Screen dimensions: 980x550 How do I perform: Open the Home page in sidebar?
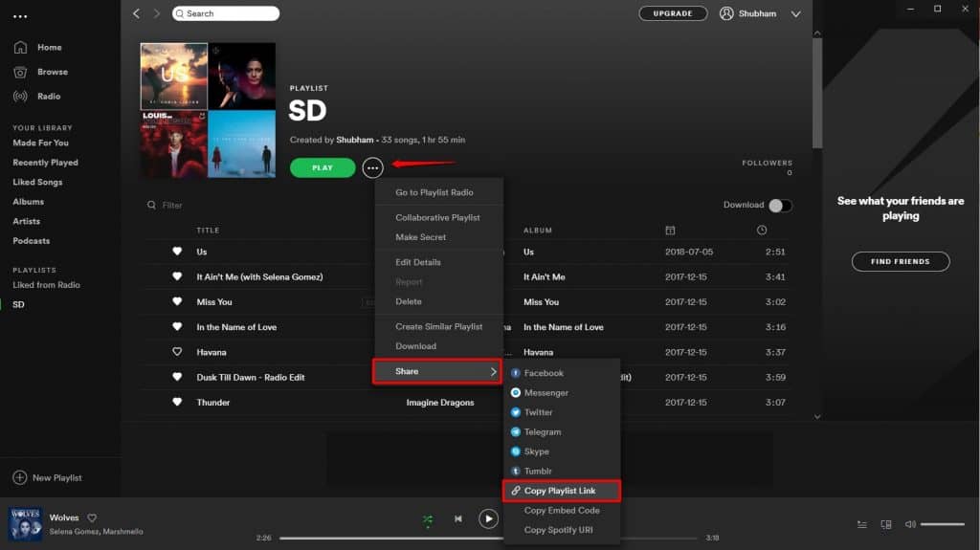pos(37,48)
